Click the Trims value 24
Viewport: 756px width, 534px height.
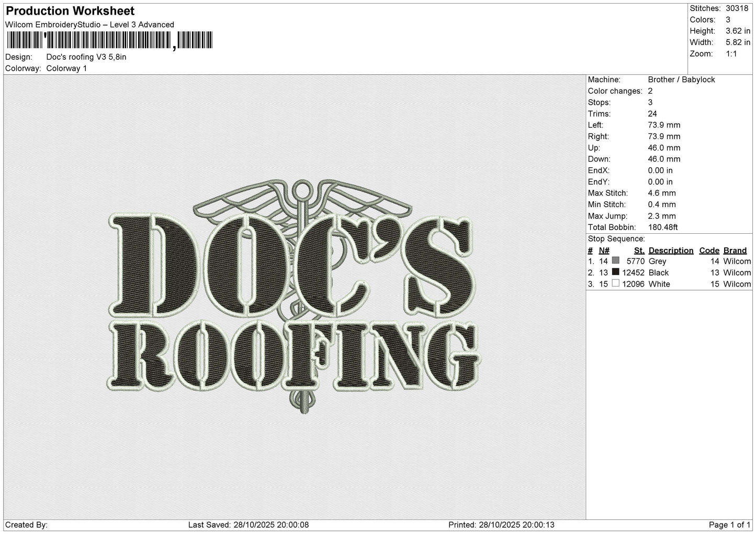[x=652, y=114]
